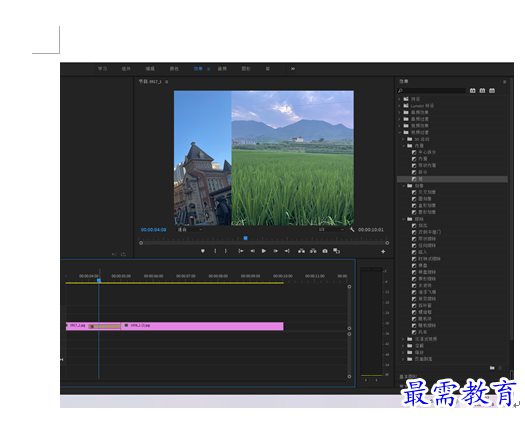Open the wrench settings icon in monitor
This screenshot has width=525, height=425.
click(x=352, y=230)
